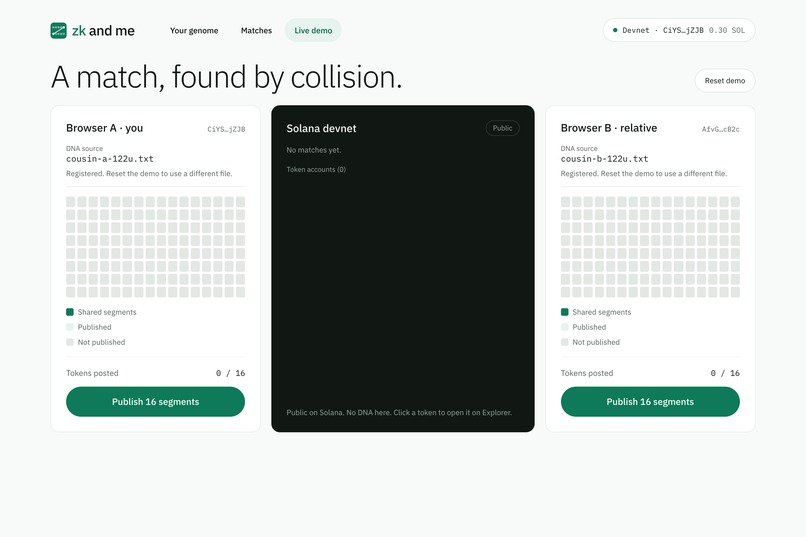The height and width of the screenshot is (537, 806).
Task: Click the Reset demo button
Action: (725, 81)
